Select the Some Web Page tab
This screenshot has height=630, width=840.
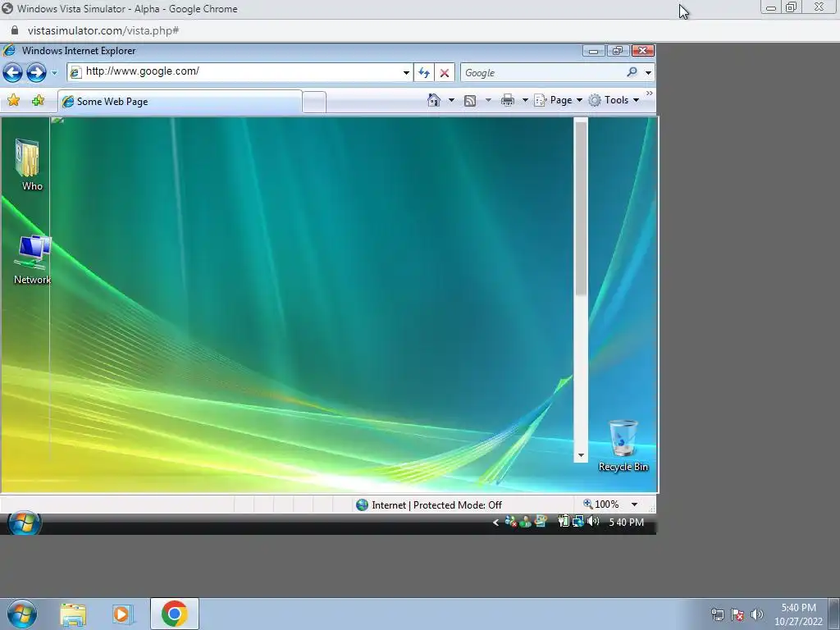(180, 101)
